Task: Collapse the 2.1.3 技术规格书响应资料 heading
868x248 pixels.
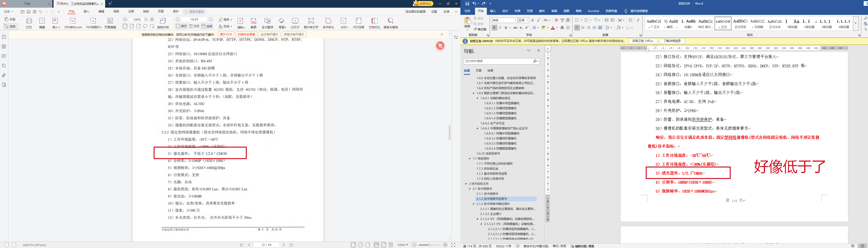Action: [474, 204]
